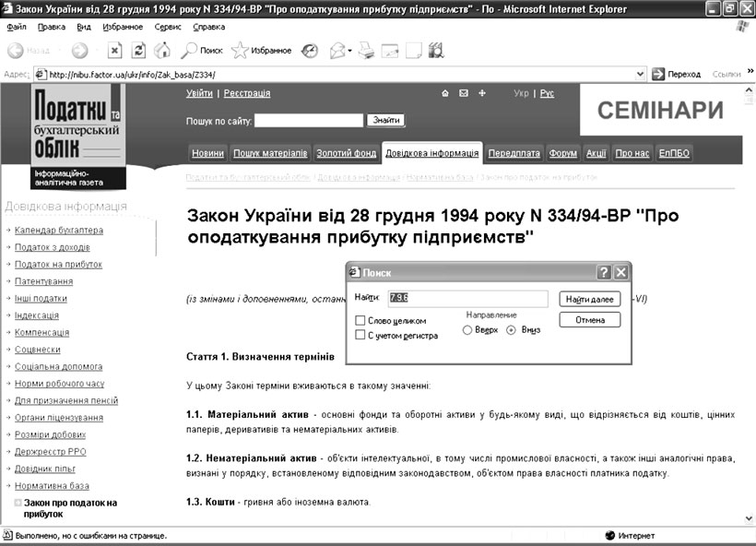This screenshot has height=546, width=756.
Task: Tick the 'С учетом регистра' checkbox
Action: [x=360, y=336]
